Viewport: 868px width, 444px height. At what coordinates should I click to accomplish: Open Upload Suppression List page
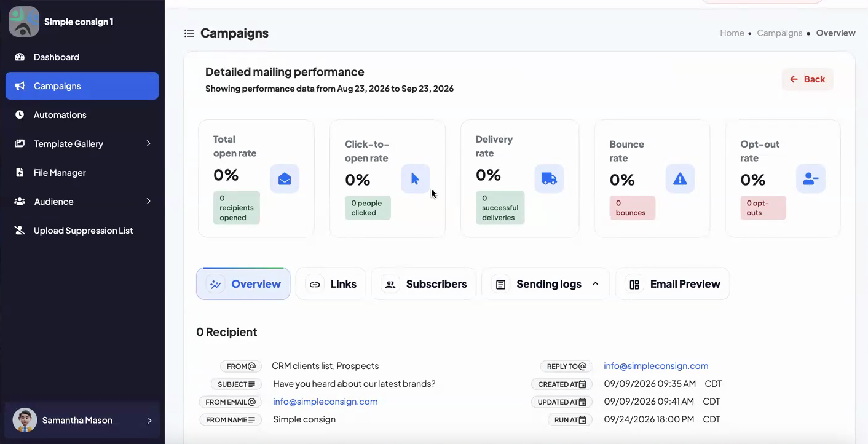click(82, 231)
